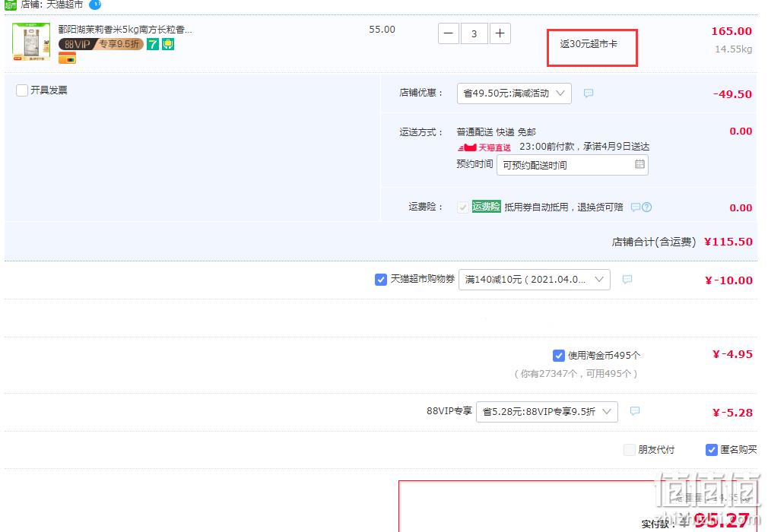Screen dimensions: 768x532
Task: Click the comment icon beside 88VIP dropdown
Action: (x=635, y=411)
